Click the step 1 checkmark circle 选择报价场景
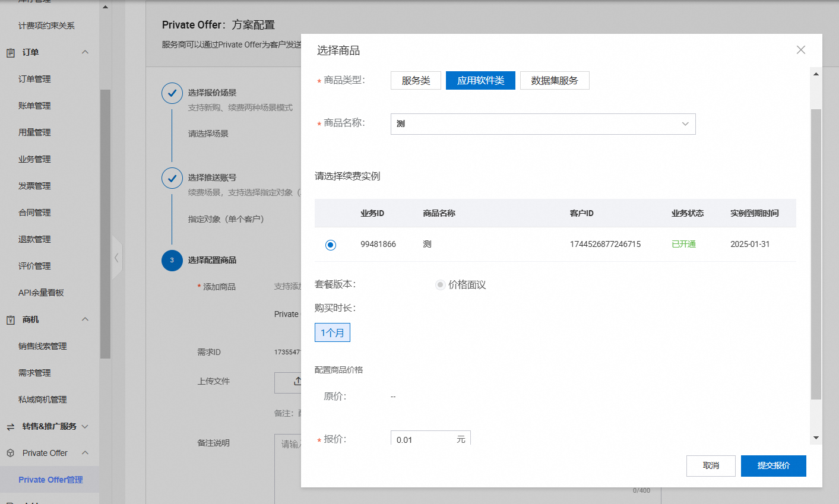The height and width of the screenshot is (504, 839). pyautogui.click(x=172, y=93)
